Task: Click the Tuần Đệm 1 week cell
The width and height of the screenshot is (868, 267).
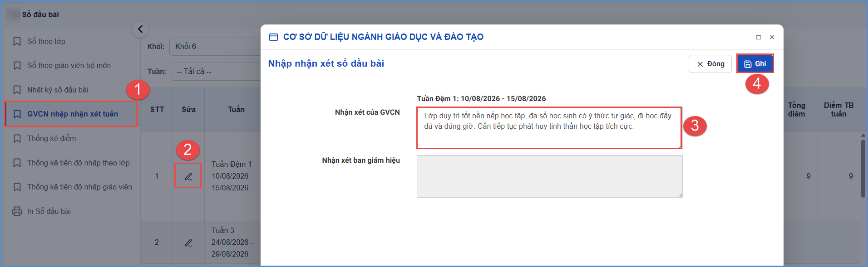Action: (232, 176)
